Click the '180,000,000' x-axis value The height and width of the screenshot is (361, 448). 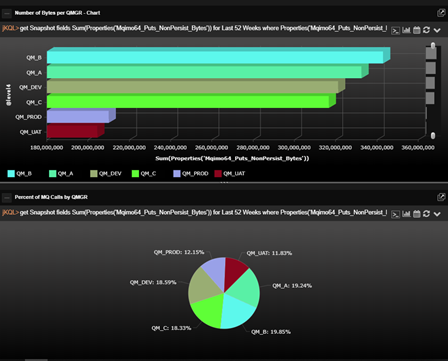pos(47,148)
